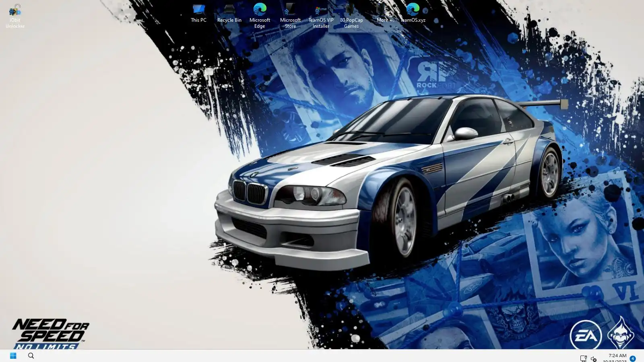The height and width of the screenshot is (362, 644).
Task: Select the Microsoft Edge desktop shortcut
Action: point(260,16)
